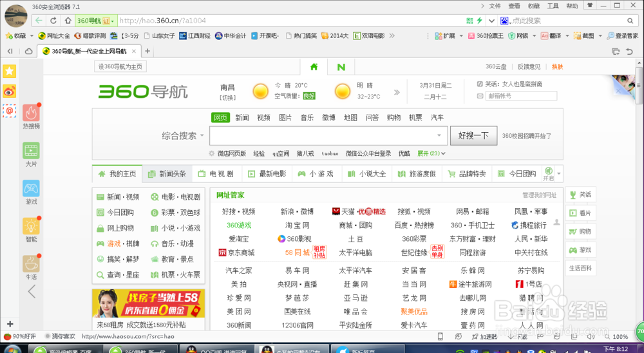Open 扩展 extensions button

click(x=445, y=36)
